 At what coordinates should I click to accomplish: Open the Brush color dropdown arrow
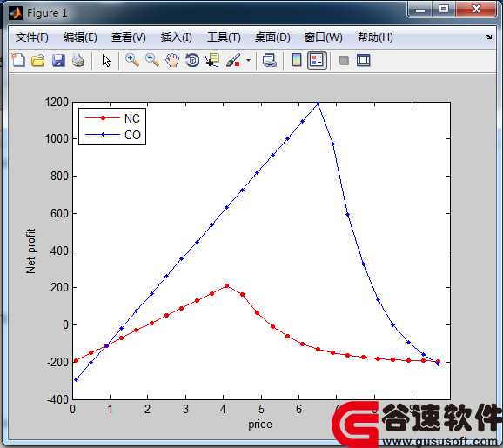(248, 60)
